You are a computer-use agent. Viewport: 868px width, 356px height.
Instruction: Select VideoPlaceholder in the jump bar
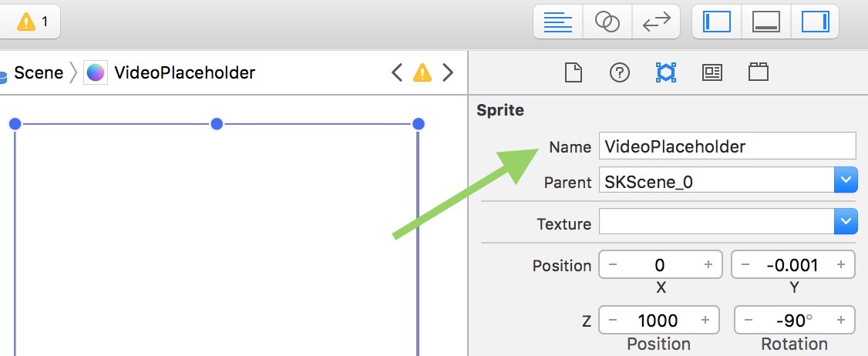(x=183, y=73)
